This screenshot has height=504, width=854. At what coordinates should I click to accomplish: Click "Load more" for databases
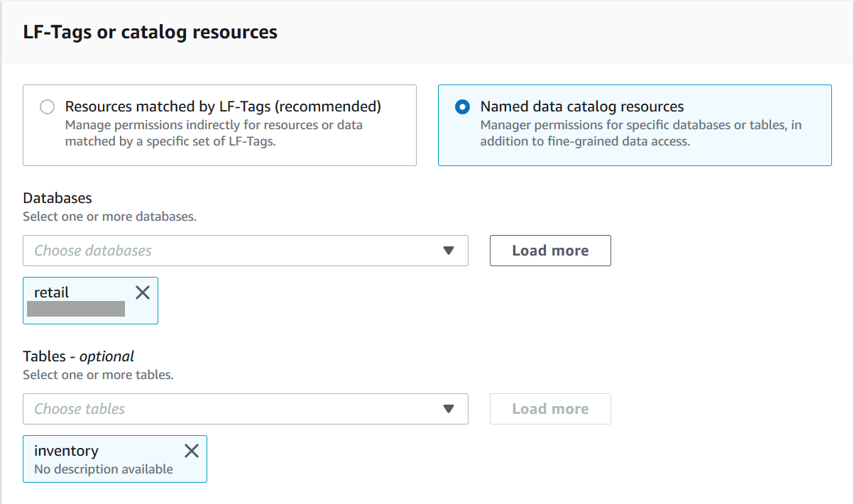(550, 250)
